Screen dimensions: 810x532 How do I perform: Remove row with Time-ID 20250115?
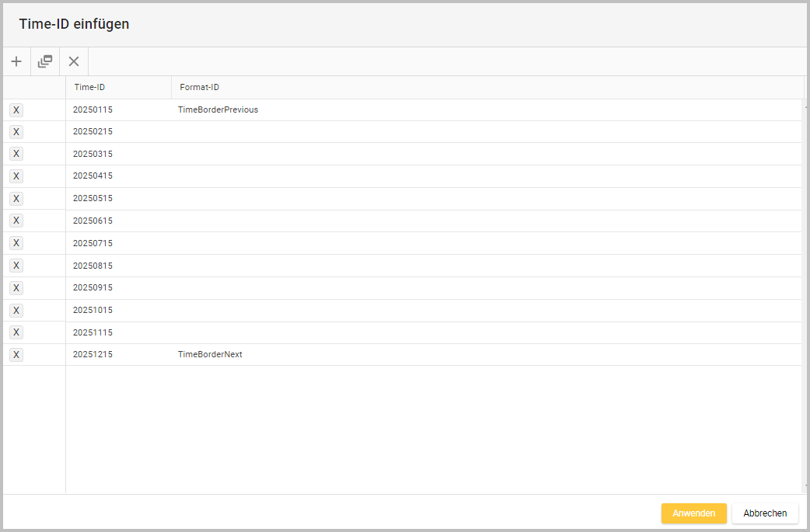[16, 110]
